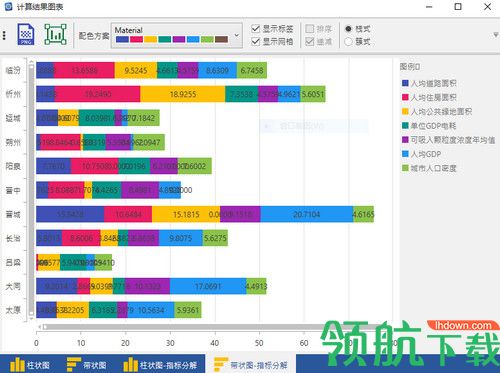Switch to the 带状图 tab
Viewport: 500px width, 373px height.
click(87, 365)
